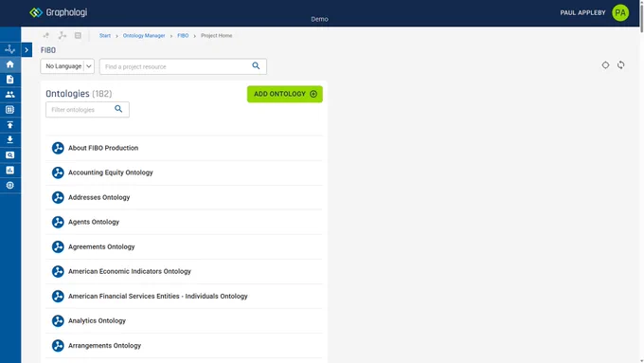Viewport: 644px width, 363px height.
Task: Click the plus icon on Add Ontology button
Action: 313,94
